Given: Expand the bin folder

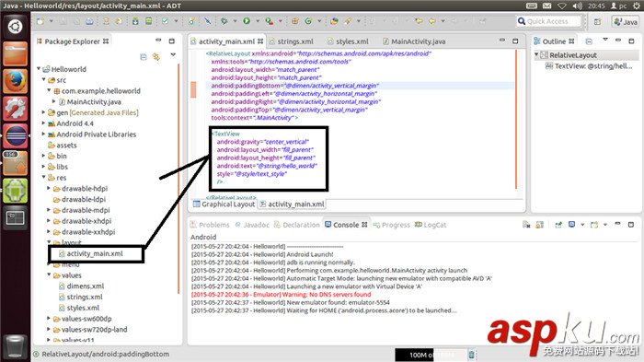Looking at the screenshot, I should click(x=43, y=156).
